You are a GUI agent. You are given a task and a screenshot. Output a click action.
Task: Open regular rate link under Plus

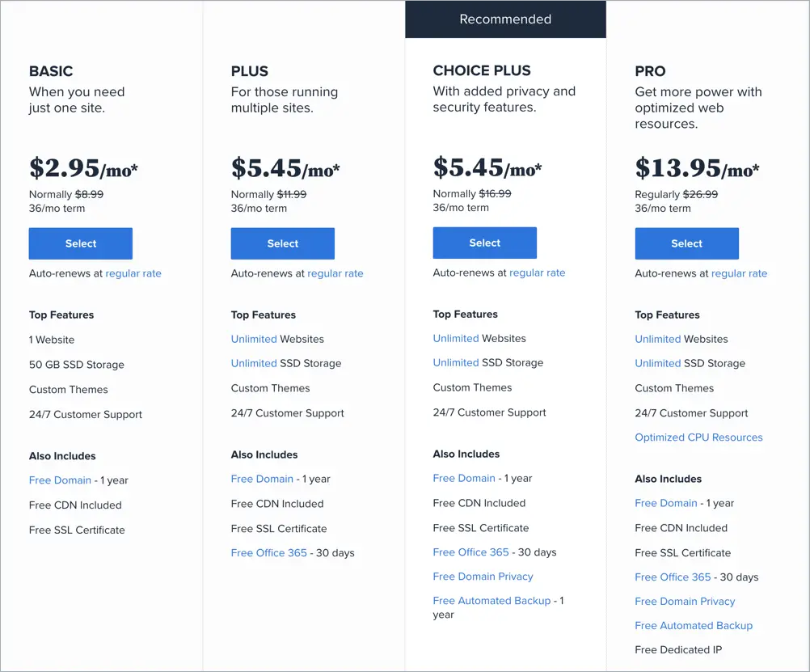pos(335,273)
